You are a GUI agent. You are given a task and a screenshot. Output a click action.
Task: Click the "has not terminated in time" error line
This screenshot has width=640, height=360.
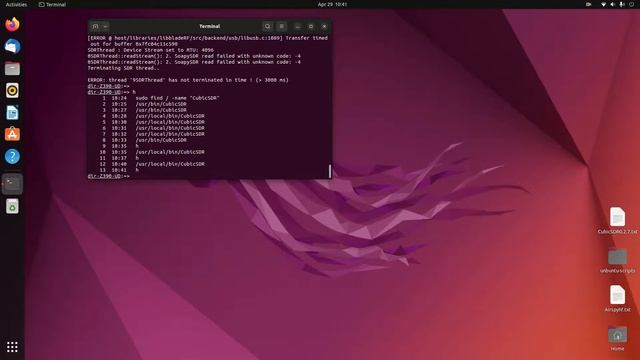pos(188,80)
